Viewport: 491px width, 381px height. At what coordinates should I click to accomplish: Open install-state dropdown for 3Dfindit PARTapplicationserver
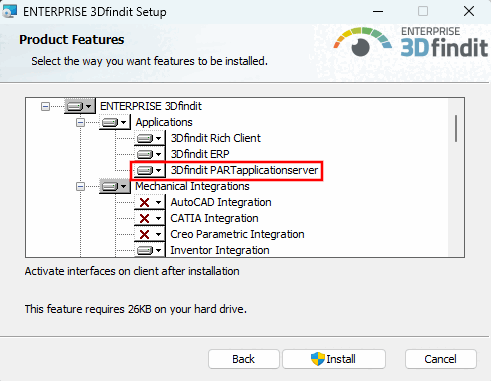[150, 170]
